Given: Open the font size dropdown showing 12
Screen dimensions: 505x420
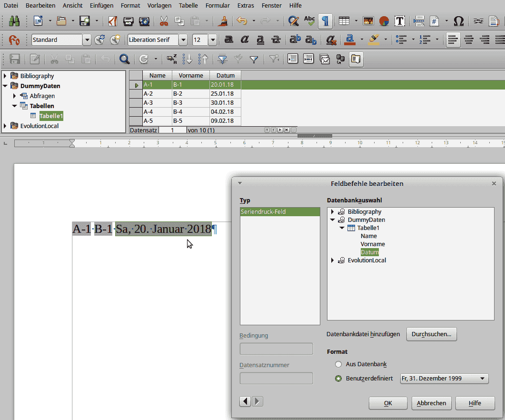Looking at the screenshot, I should 213,40.
